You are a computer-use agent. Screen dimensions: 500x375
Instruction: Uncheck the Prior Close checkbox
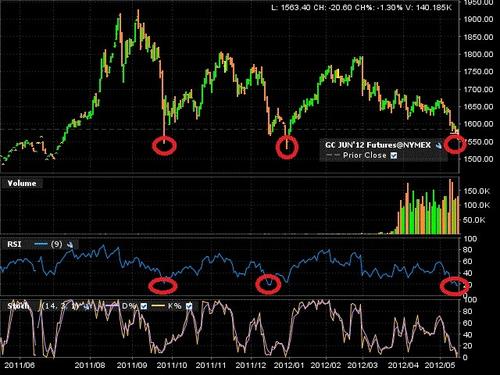point(394,155)
